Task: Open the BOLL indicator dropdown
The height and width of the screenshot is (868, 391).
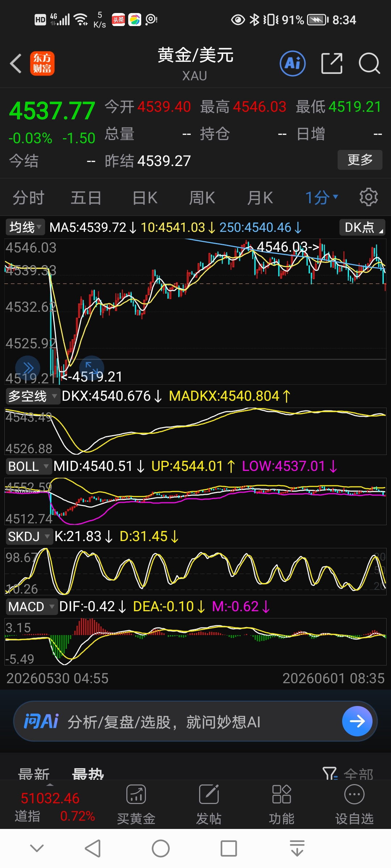Action: tap(28, 466)
